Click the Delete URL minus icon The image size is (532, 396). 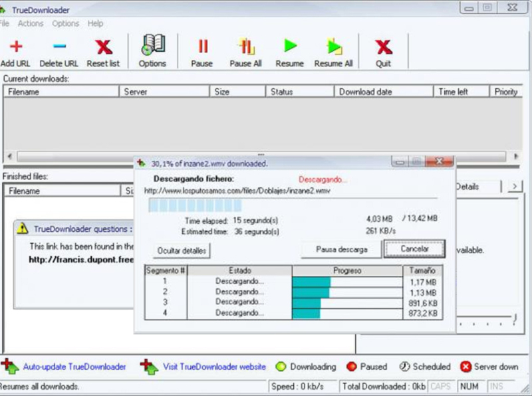[59, 46]
